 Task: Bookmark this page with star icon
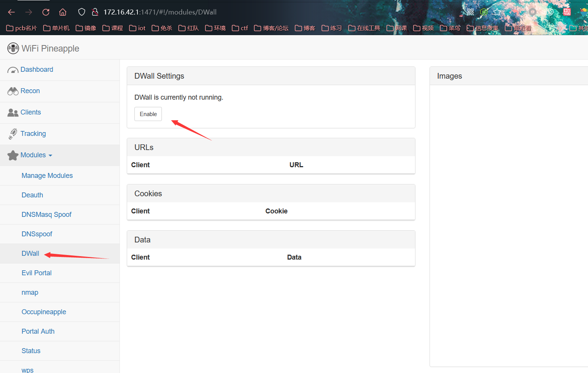(497, 12)
